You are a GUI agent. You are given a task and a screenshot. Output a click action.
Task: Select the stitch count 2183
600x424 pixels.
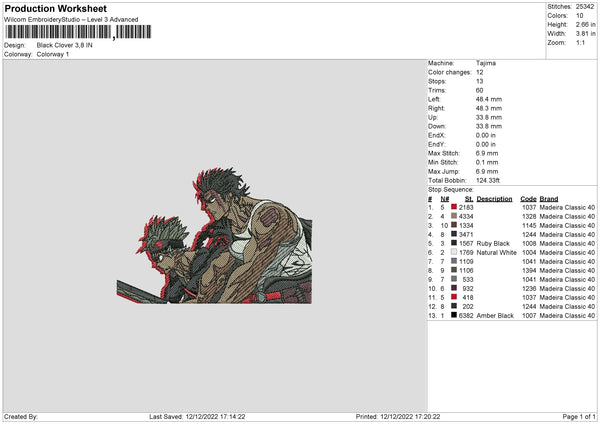[466, 207]
